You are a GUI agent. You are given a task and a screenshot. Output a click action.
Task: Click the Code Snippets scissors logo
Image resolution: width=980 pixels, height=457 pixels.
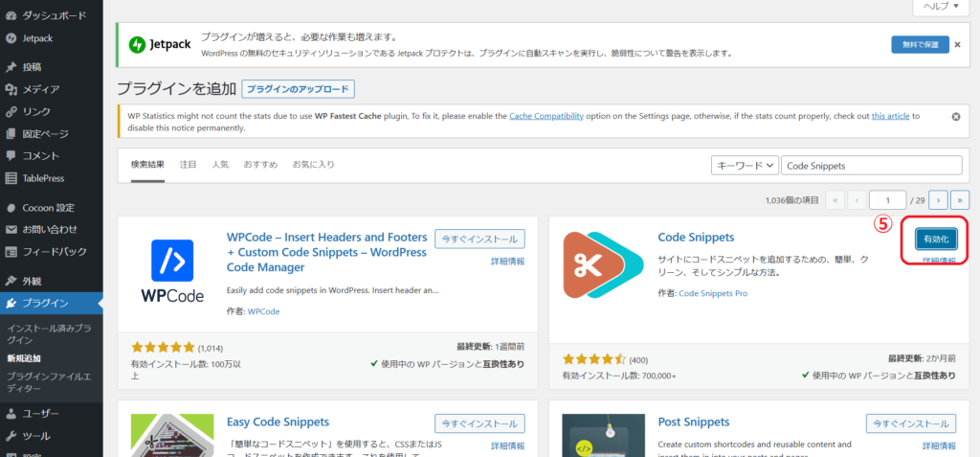point(603,264)
